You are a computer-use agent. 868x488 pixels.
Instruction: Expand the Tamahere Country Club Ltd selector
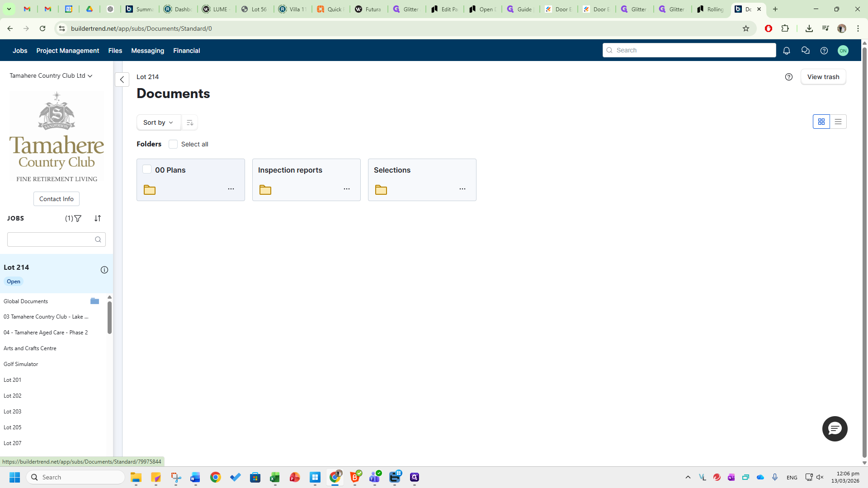51,76
